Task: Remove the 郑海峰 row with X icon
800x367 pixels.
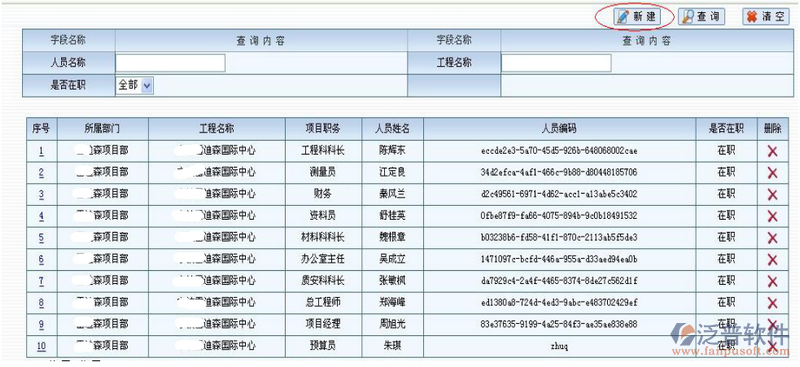Action: 772,303
